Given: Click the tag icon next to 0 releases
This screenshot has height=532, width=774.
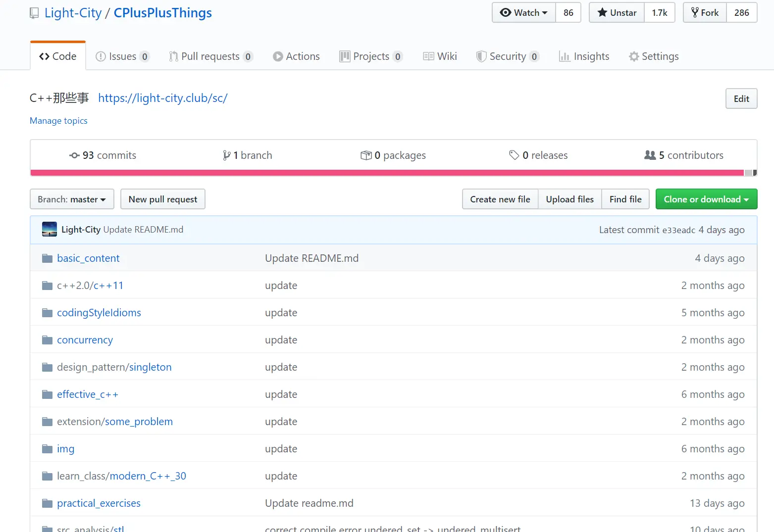Looking at the screenshot, I should coord(514,155).
